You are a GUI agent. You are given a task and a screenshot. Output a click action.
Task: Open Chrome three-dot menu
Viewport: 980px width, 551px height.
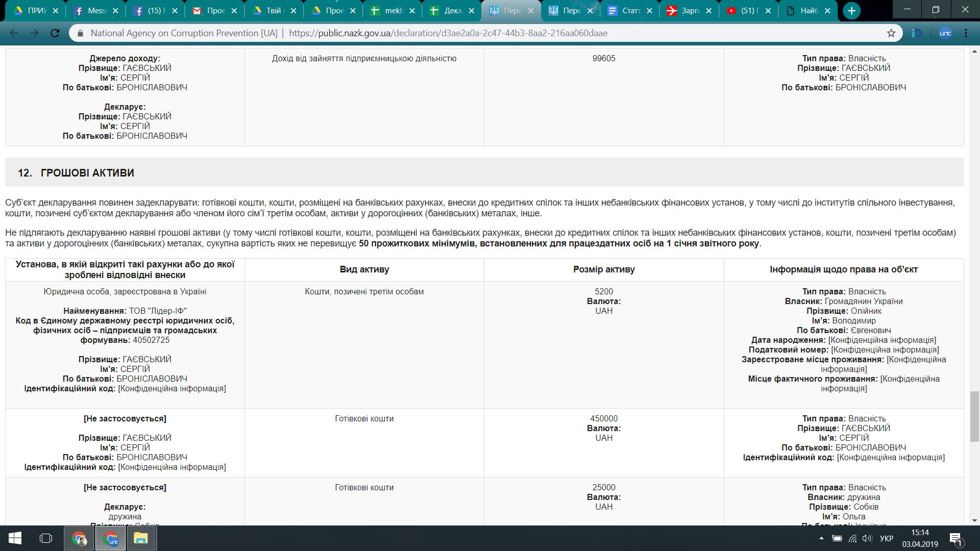pyautogui.click(x=966, y=33)
